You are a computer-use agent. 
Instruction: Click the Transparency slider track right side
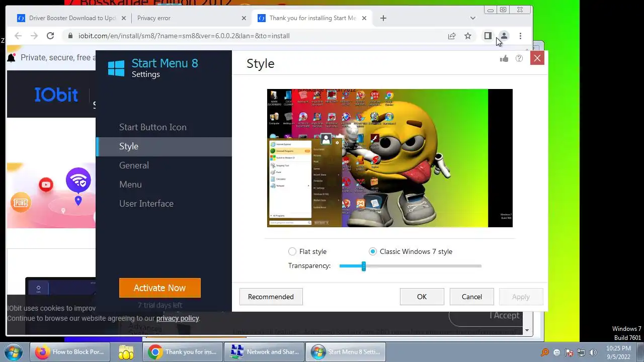423,266
